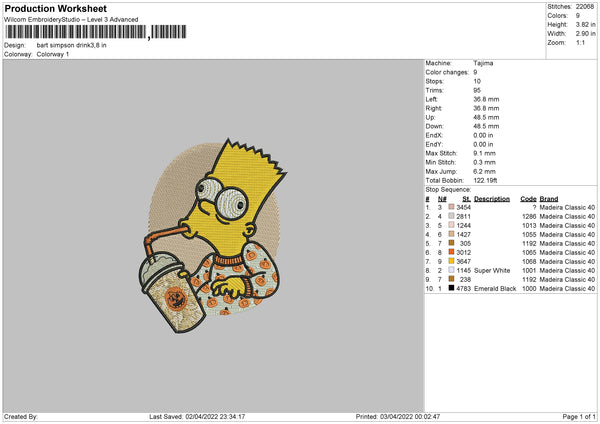Click the Max Jump value '6.2 mm'
Screen dimensions: 600x424
click(x=484, y=171)
